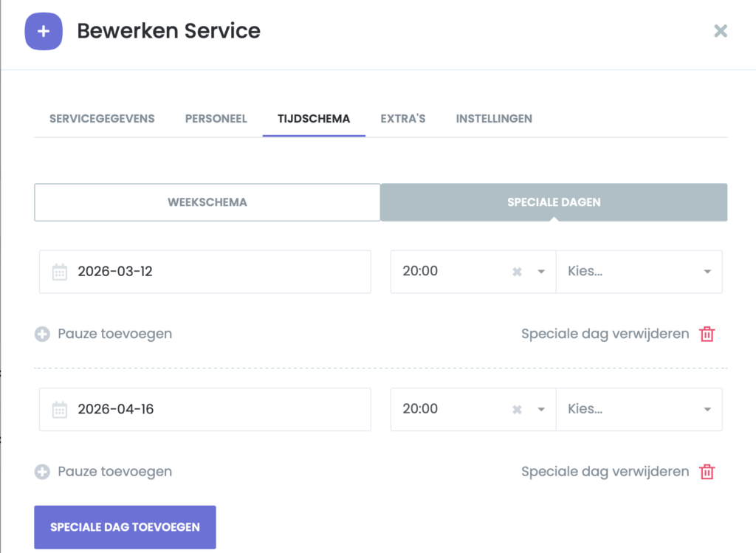Select the Speciale Dagen view
This screenshot has height=553, width=756.
click(x=554, y=202)
